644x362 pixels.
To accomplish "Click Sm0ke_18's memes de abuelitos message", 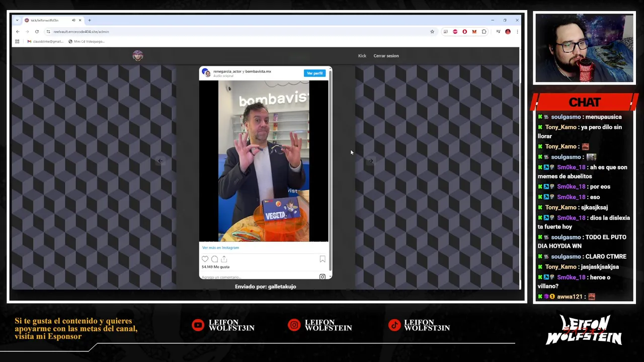I will [x=583, y=172].
